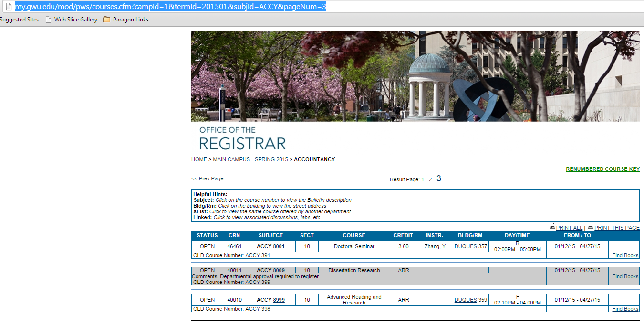Click PRINT THIS PAGE link
Screen dimensions: 644x325
(x=617, y=228)
